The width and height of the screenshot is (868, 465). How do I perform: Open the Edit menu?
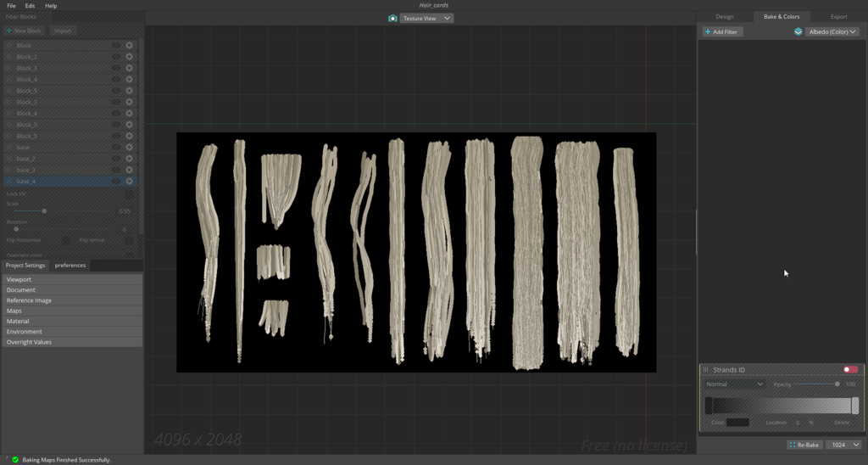coord(30,6)
